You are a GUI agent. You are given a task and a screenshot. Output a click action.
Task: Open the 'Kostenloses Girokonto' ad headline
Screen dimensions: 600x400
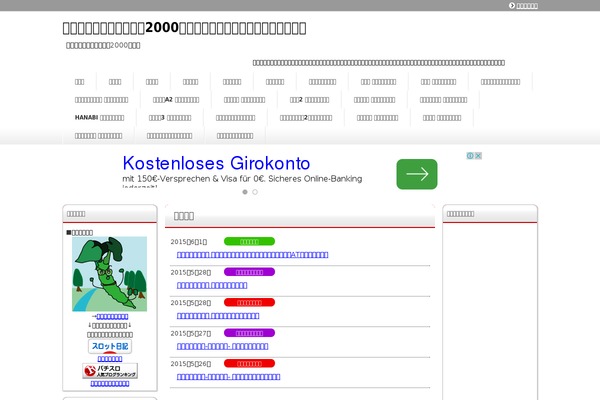coord(216,163)
